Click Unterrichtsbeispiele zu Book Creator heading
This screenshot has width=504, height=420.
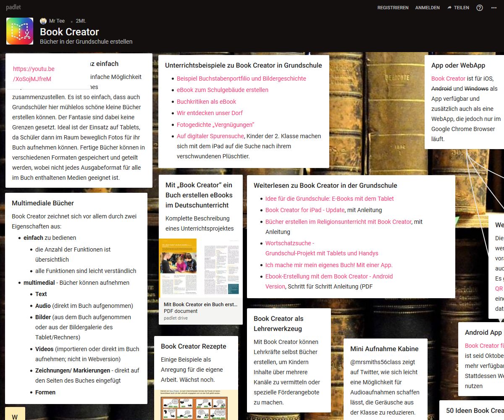tap(244, 66)
